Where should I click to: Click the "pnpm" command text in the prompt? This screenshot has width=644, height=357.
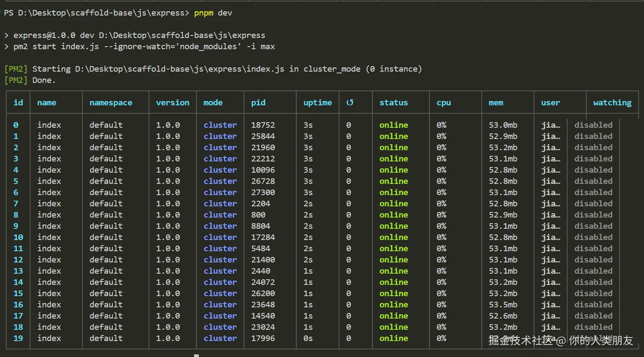pyautogui.click(x=204, y=13)
